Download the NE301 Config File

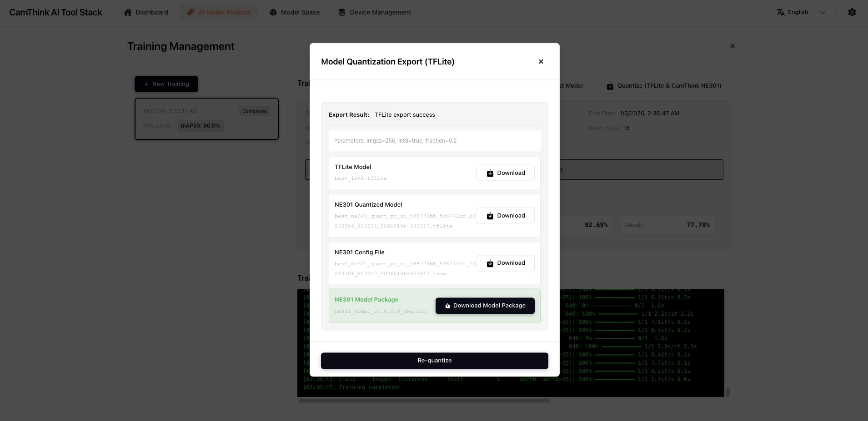click(505, 263)
